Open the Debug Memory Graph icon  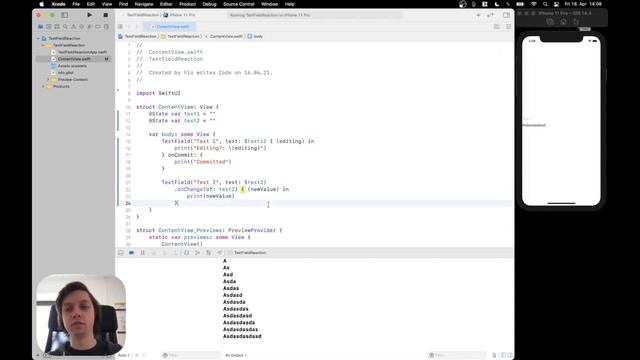[x=198, y=253]
